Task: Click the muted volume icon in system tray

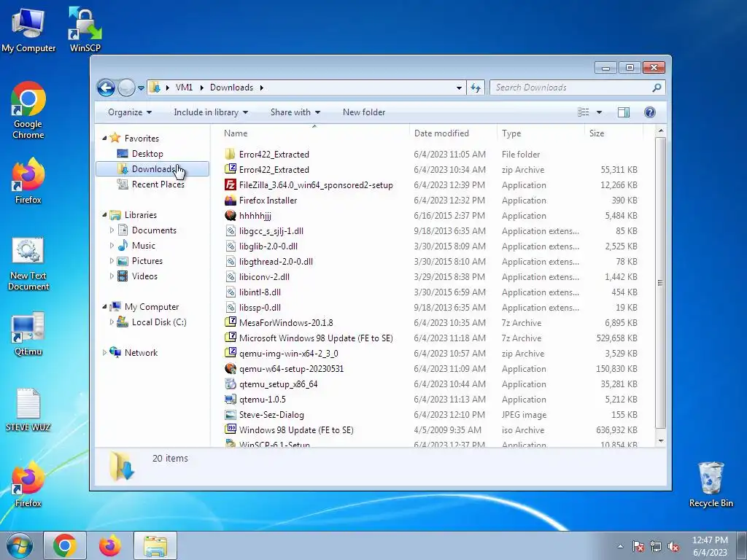Action: tap(673, 547)
